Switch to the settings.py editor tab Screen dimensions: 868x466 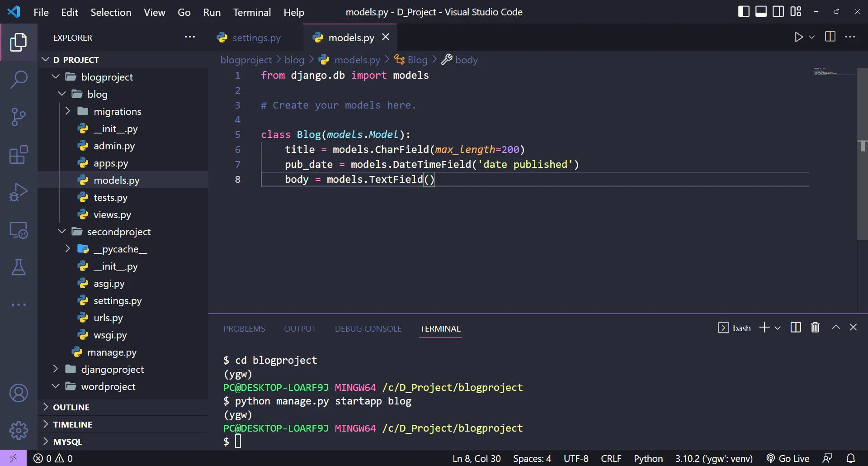pyautogui.click(x=256, y=38)
